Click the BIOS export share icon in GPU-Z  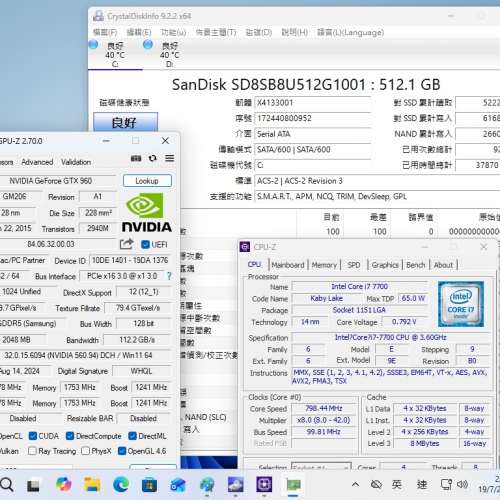[126, 244]
